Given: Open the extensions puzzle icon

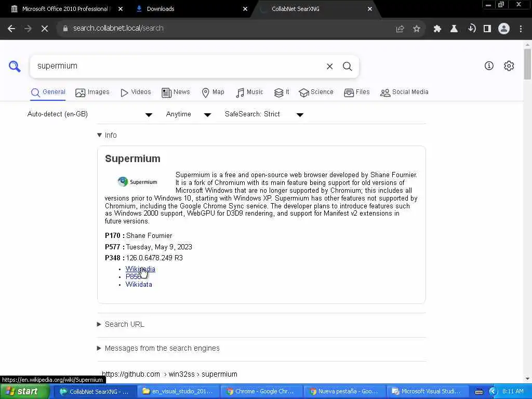Looking at the screenshot, I should pyautogui.click(x=437, y=29).
